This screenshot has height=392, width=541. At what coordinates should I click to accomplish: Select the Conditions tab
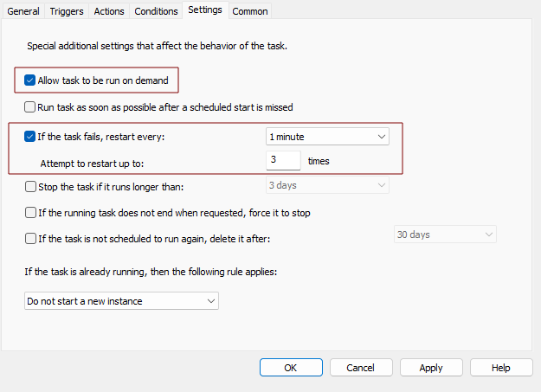[156, 11]
